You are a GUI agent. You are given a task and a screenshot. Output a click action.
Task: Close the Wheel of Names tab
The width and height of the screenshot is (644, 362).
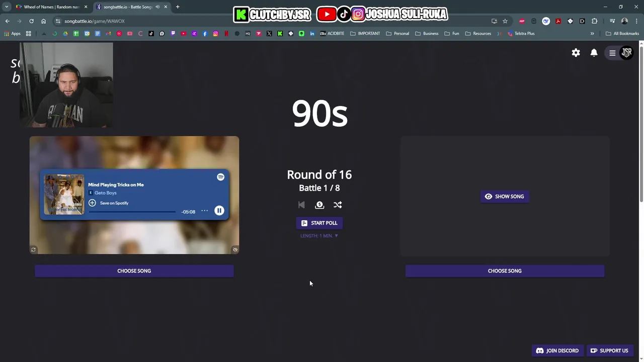tap(86, 7)
